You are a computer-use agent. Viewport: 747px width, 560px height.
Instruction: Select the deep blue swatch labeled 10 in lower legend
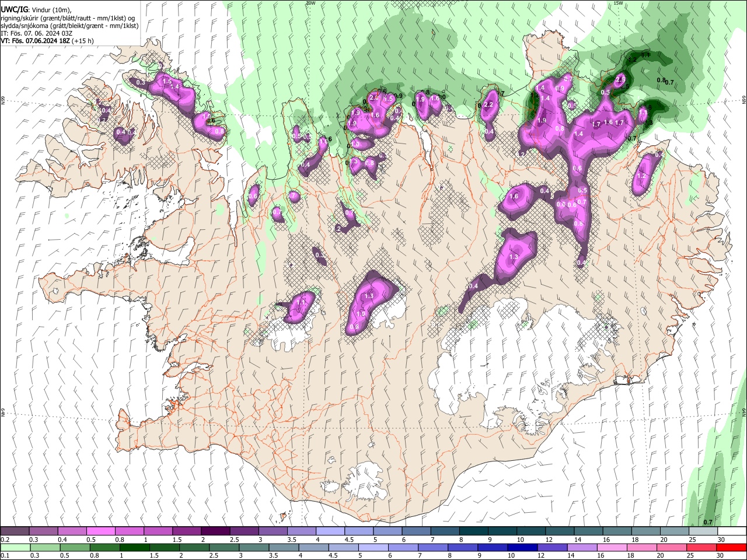point(522,548)
